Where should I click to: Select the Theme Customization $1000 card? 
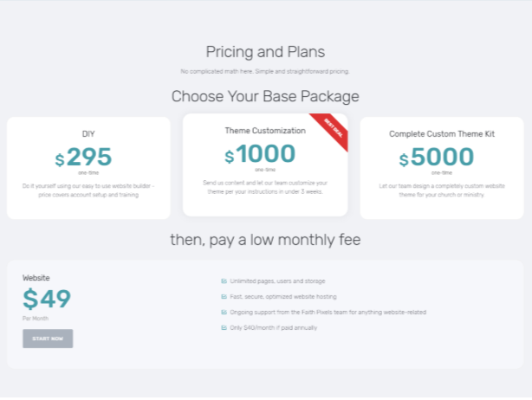tap(265, 165)
